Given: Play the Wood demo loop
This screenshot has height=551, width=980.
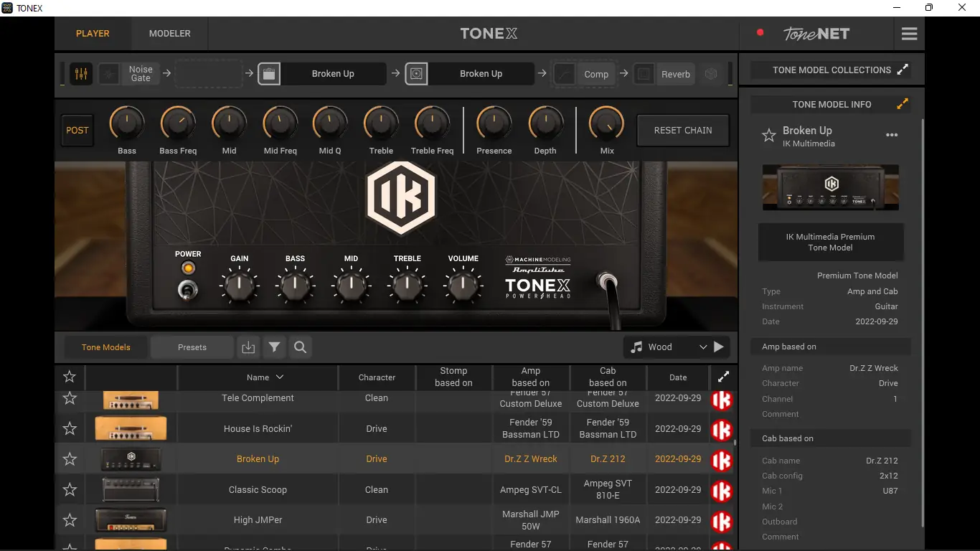Looking at the screenshot, I should [x=719, y=347].
